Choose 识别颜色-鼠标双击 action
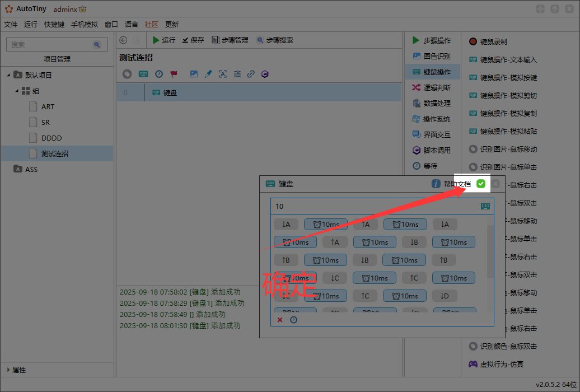 pyautogui.click(x=503, y=347)
